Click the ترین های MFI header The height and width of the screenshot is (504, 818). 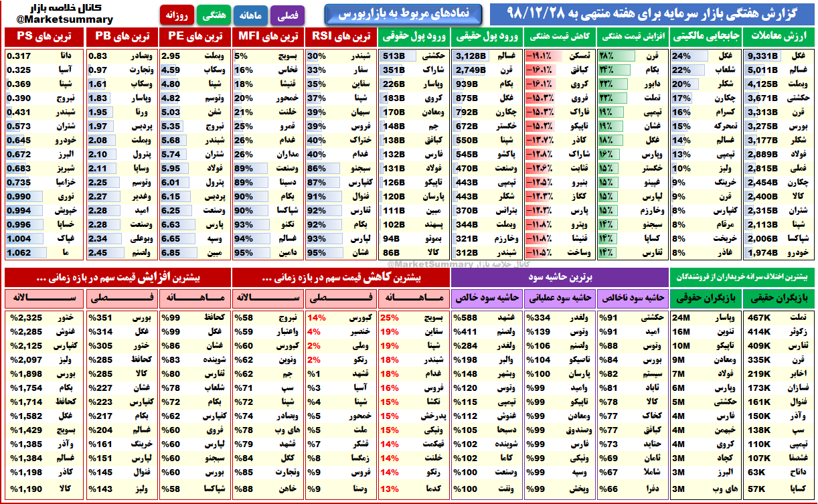pos(267,36)
